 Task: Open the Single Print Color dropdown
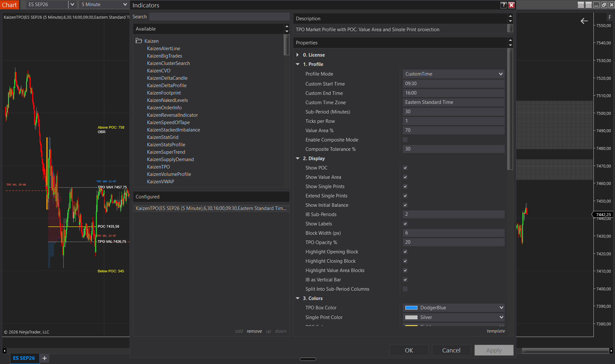(454, 317)
